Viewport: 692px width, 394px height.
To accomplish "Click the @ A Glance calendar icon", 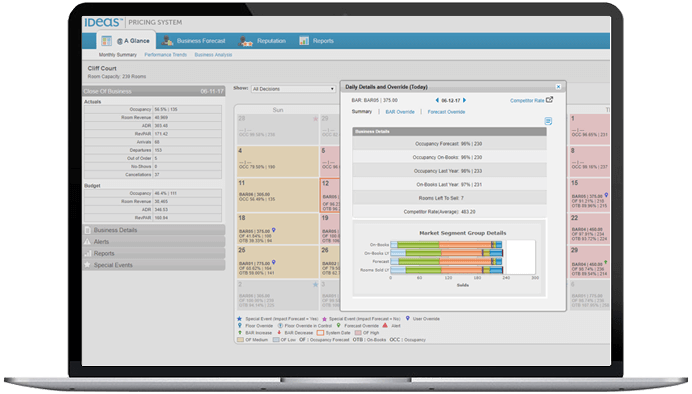I will point(106,41).
